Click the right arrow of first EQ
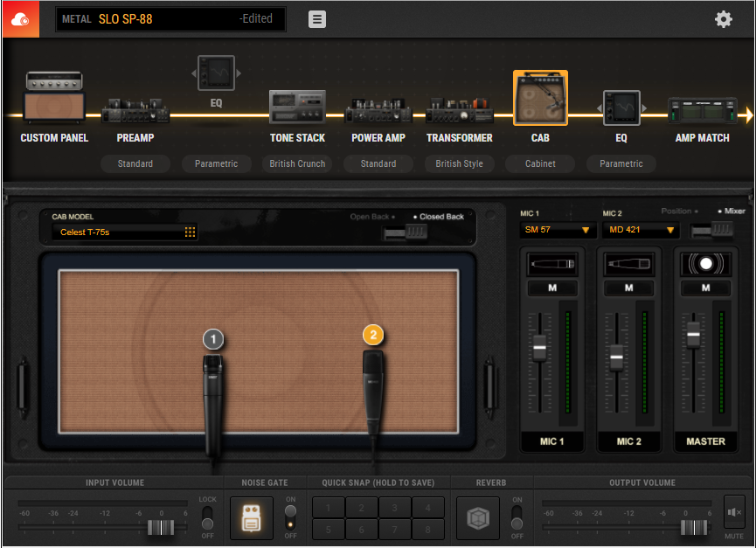Viewport: 756px width, 548px height. (x=239, y=73)
